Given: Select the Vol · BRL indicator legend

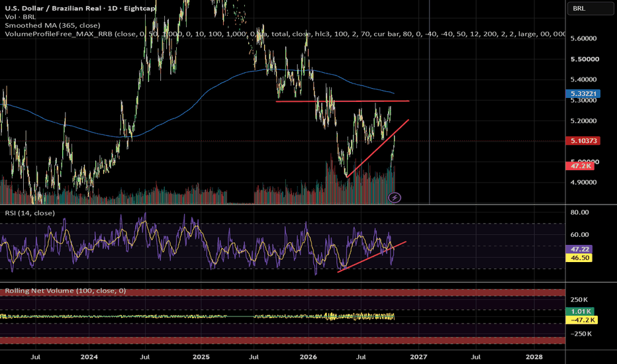Looking at the screenshot, I should [x=20, y=17].
